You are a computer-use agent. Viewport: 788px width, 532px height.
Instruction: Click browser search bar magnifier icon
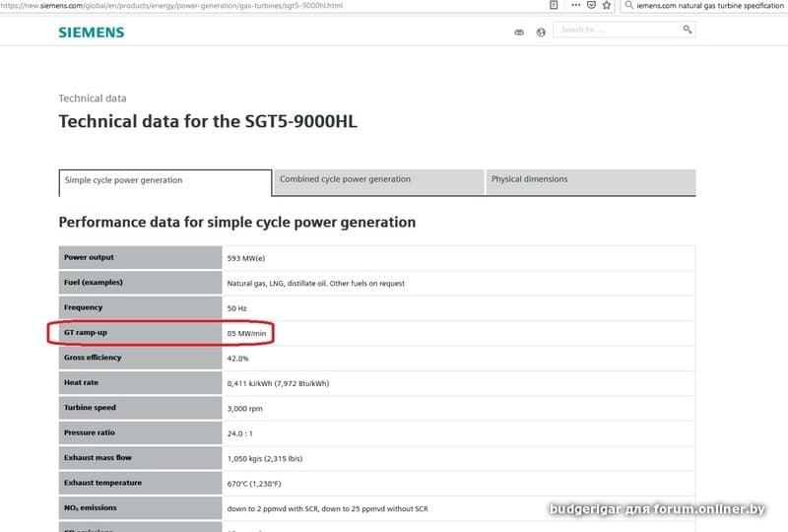[x=628, y=5]
